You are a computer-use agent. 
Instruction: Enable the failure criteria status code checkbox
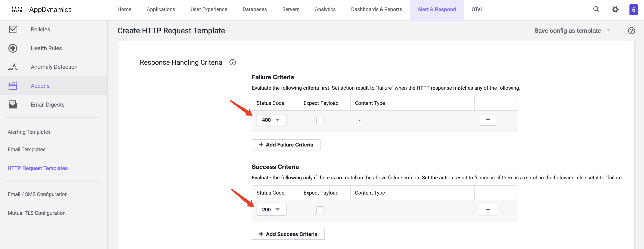tap(320, 120)
